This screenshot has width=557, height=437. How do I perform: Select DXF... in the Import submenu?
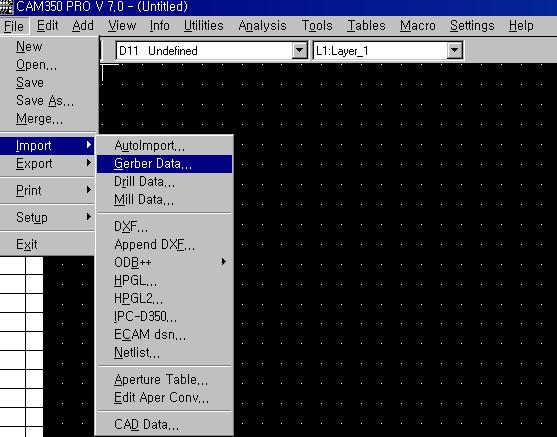[x=164, y=227]
